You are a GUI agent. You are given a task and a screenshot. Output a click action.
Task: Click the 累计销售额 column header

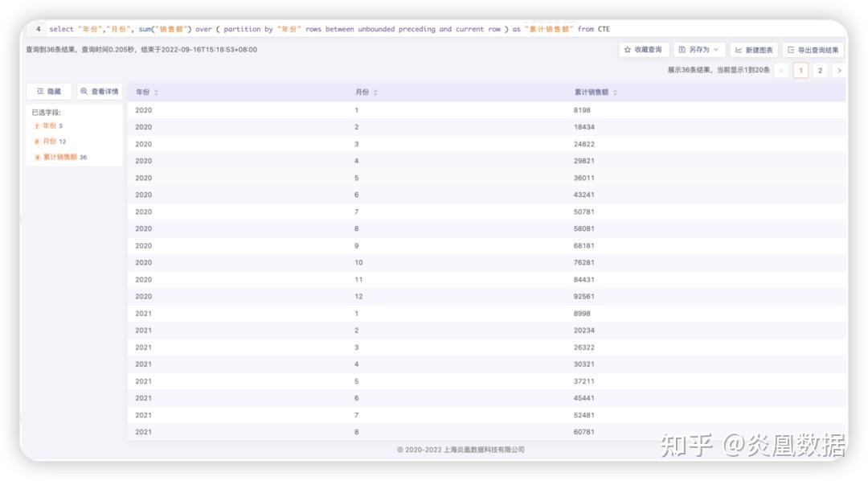[x=592, y=92]
